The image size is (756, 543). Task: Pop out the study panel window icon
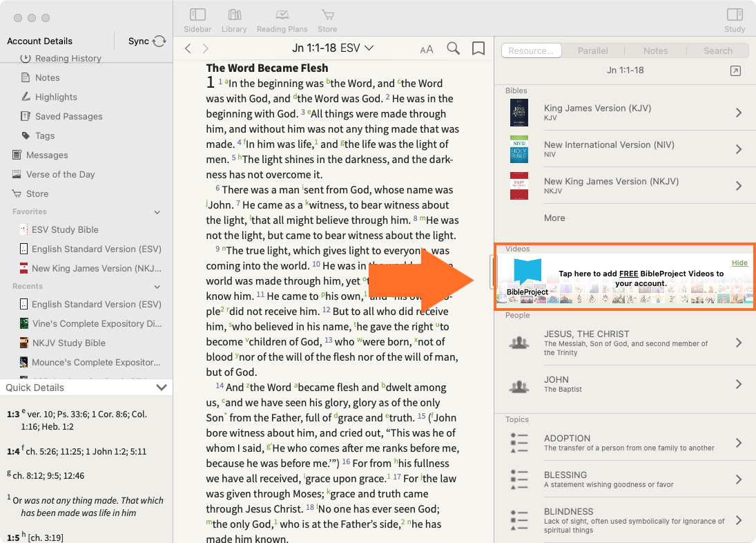(x=735, y=71)
